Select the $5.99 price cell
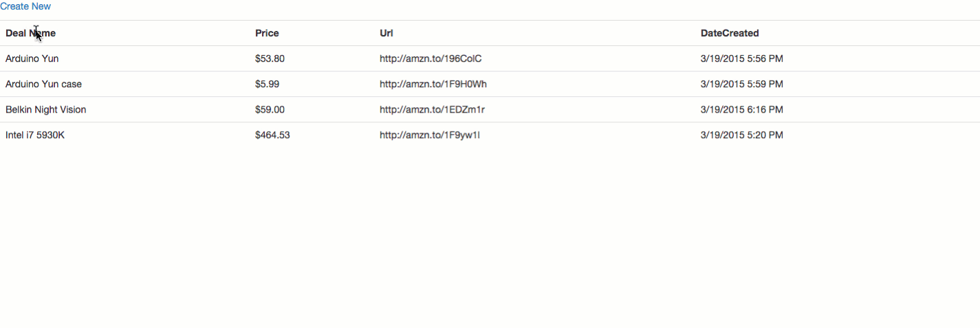 (x=267, y=84)
